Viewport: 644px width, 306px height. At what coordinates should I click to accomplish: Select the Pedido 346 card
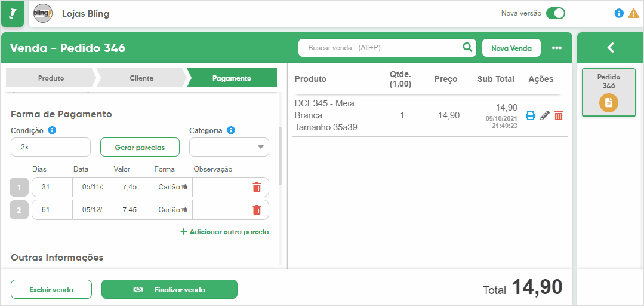tap(609, 93)
